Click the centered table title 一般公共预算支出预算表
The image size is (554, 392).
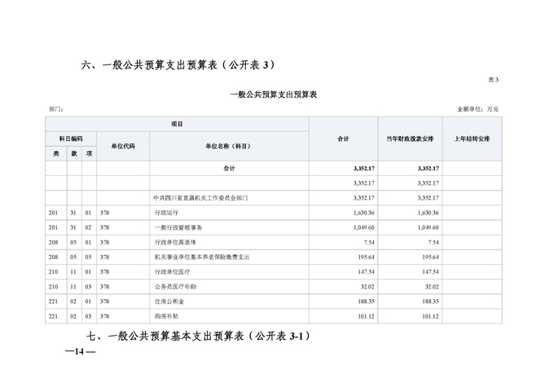pyautogui.click(x=273, y=95)
